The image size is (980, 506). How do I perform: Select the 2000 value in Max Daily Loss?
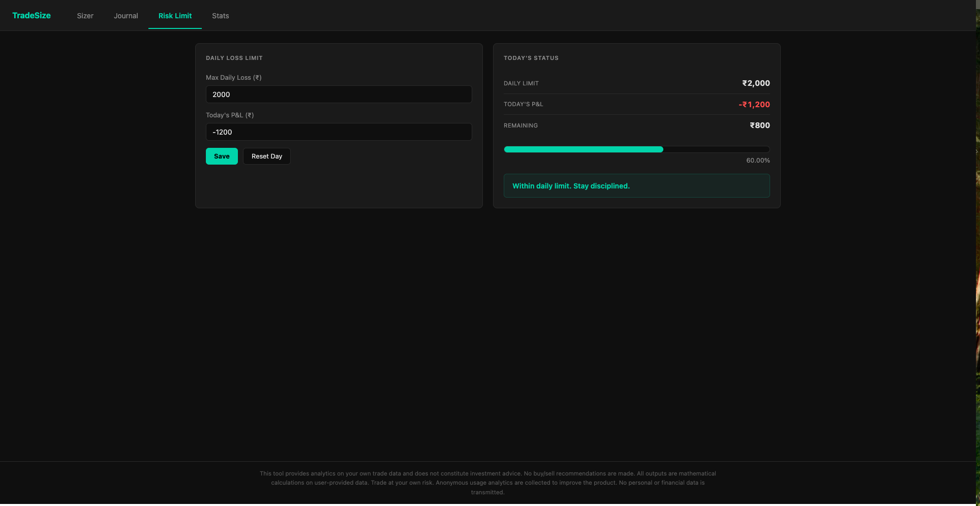[221, 94]
